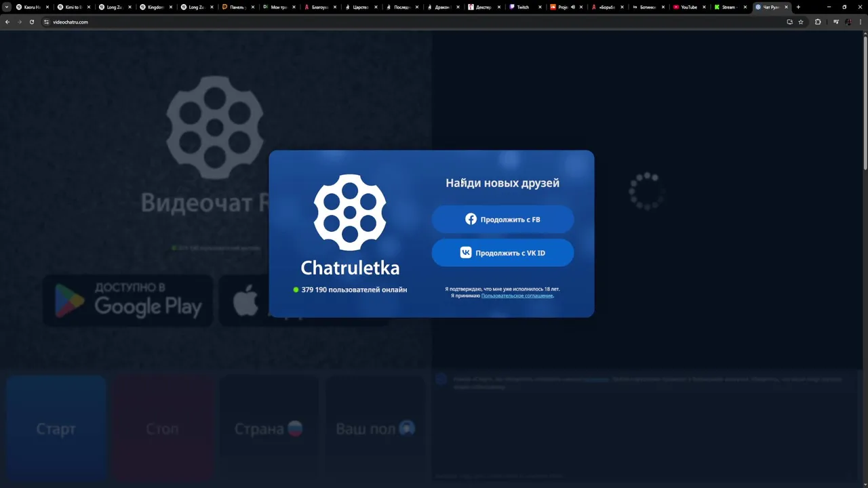Open the dimmed Страна country selector
The height and width of the screenshot is (488, 868).
coord(269,429)
